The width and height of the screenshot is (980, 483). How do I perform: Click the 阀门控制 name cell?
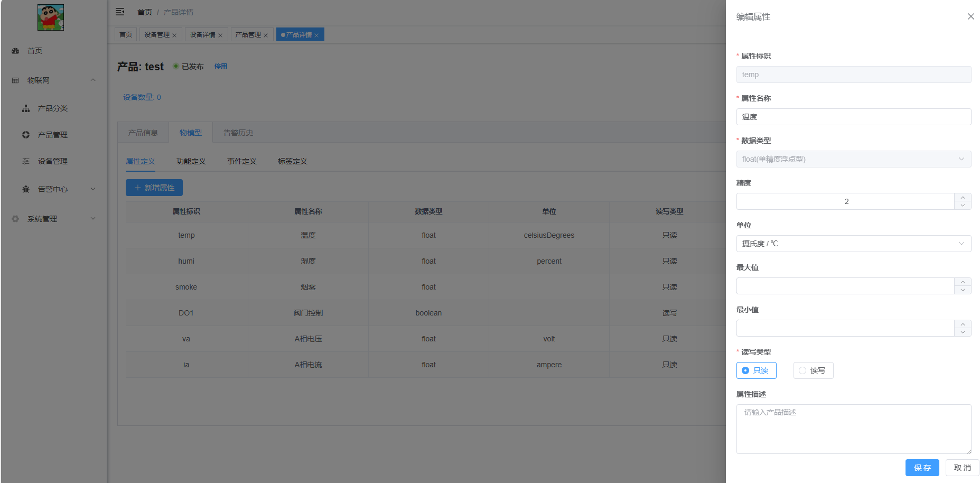(x=308, y=313)
